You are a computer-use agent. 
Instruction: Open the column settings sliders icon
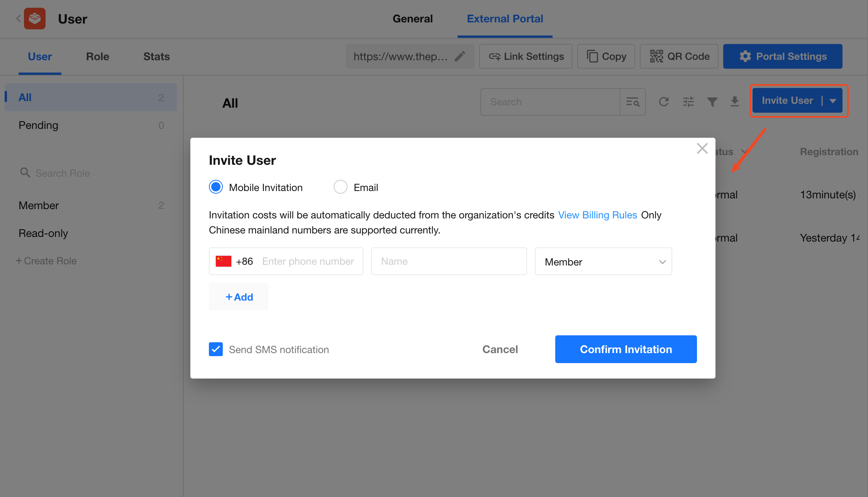(688, 102)
